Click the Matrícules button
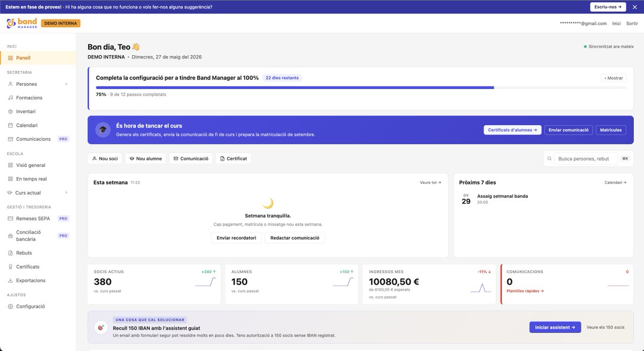 pyautogui.click(x=611, y=130)
